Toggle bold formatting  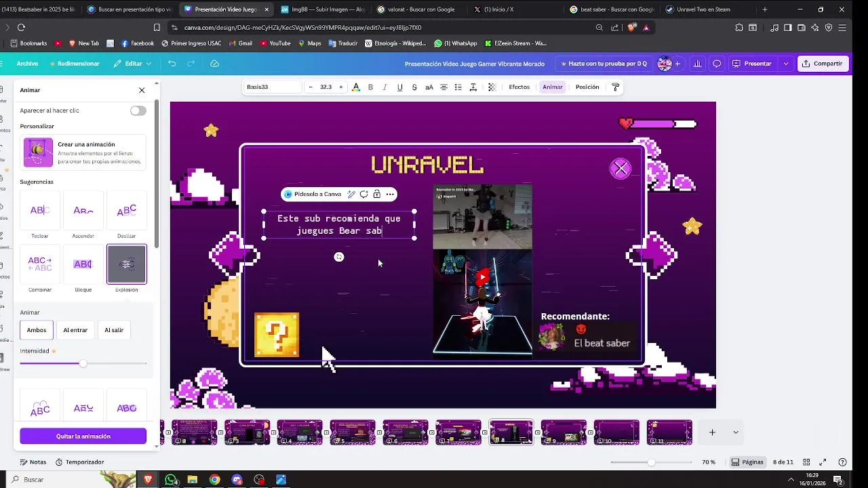370,87
